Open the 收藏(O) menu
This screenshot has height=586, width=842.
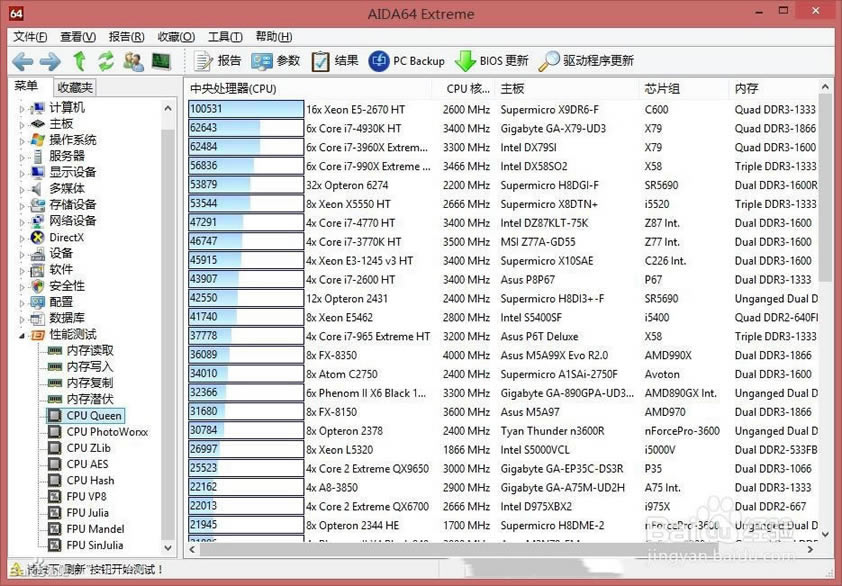(x=176, y=37)
